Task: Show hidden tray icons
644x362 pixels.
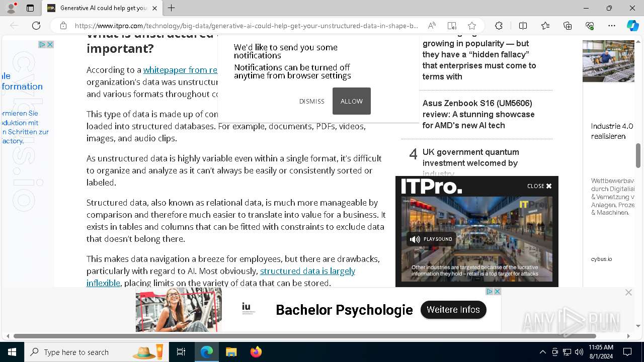Action: coord(542,352)
